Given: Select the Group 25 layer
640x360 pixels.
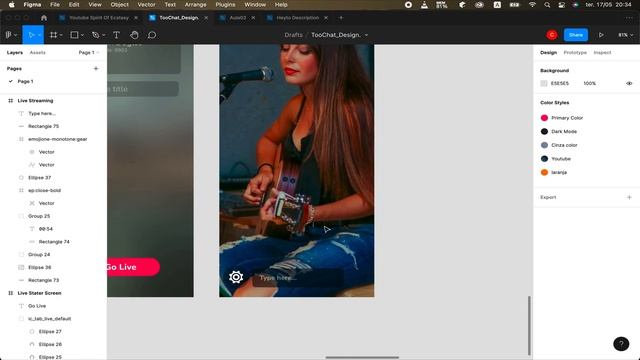Looking at the screenshot, I should pyautogui.click(x=39, y=216).
